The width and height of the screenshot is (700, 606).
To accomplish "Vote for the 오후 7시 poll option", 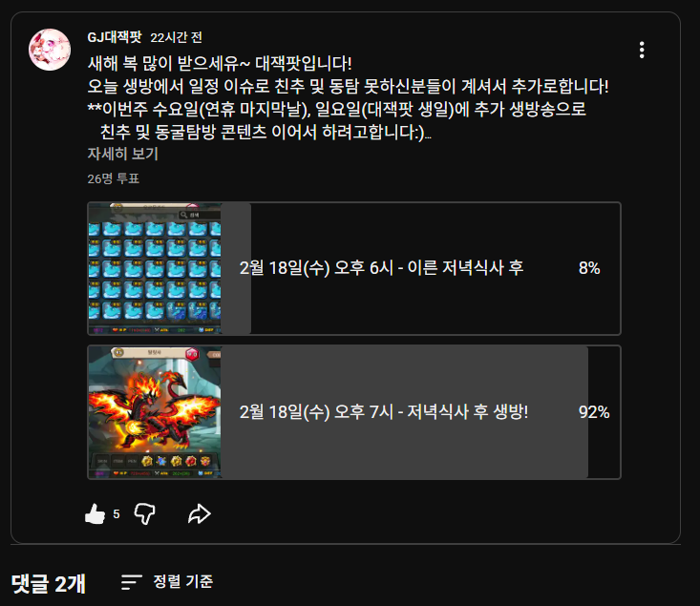I will [354, 412].
